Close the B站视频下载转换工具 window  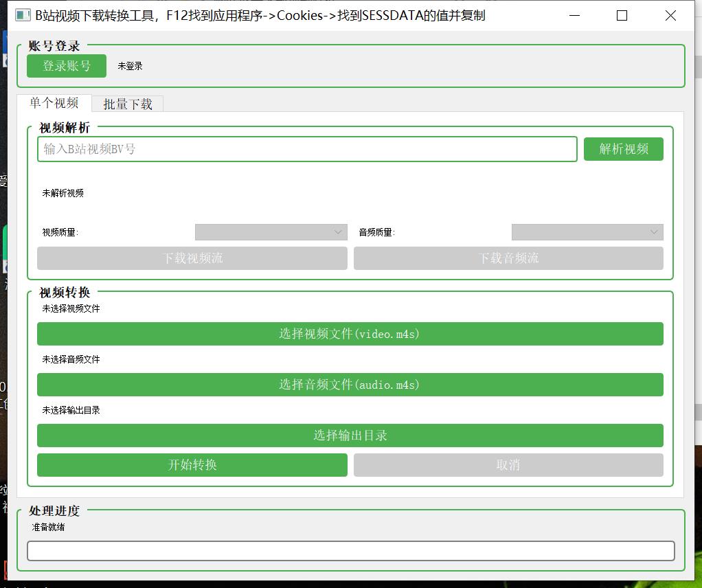(670, 16)
